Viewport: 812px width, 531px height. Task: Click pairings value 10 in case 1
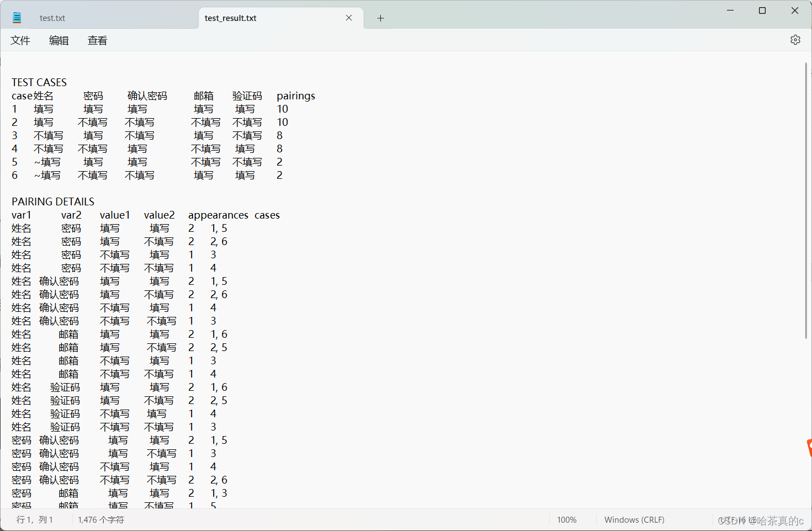283,109
